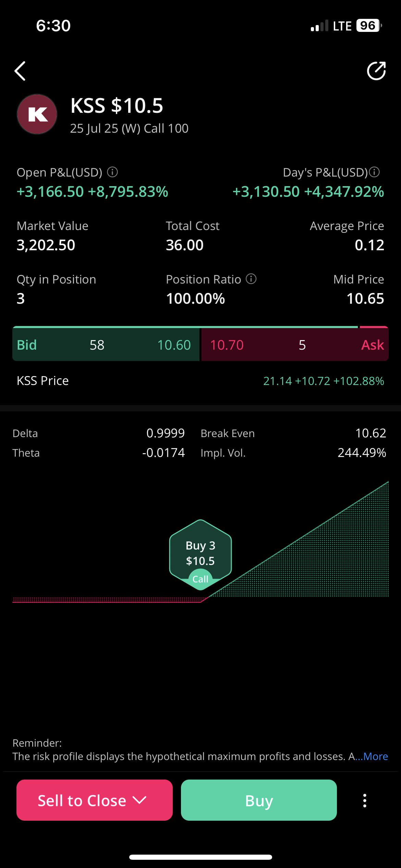Tap the Open P&L +3,166.50 value

coord(50,191)
